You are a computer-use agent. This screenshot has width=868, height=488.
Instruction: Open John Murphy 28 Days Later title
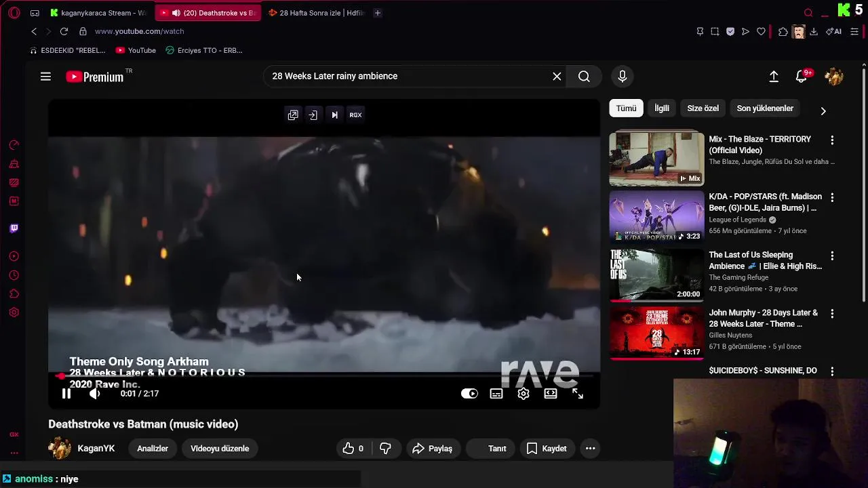[763, 319]
